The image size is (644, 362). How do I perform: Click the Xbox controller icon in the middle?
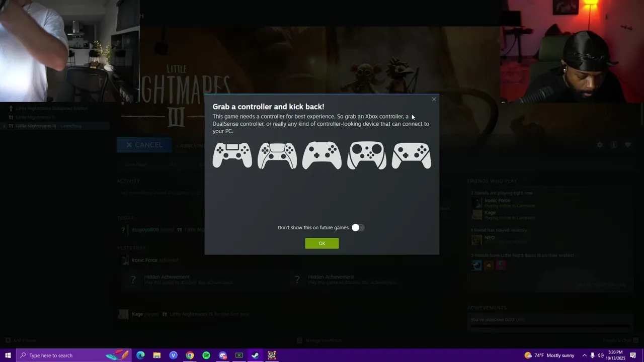coord(321,155)
